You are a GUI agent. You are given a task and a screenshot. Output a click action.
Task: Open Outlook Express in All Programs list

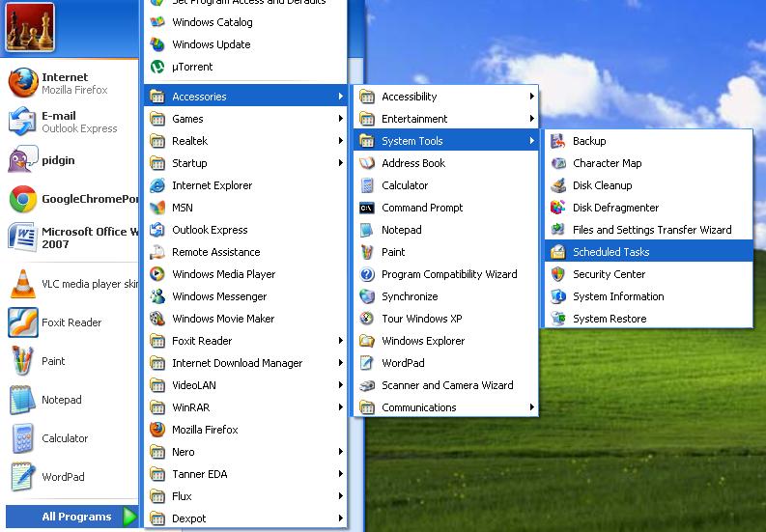[x=245, y=230]
